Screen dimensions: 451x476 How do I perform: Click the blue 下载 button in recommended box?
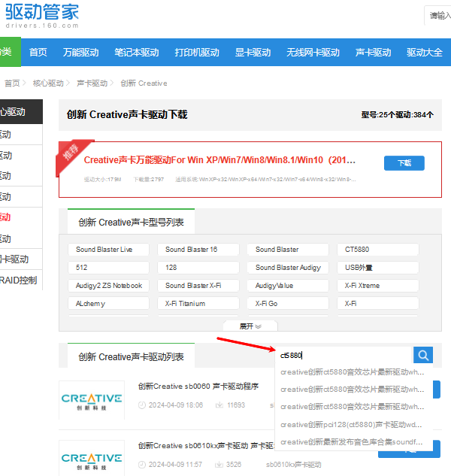pyautogui.click(x=404, y=163)
